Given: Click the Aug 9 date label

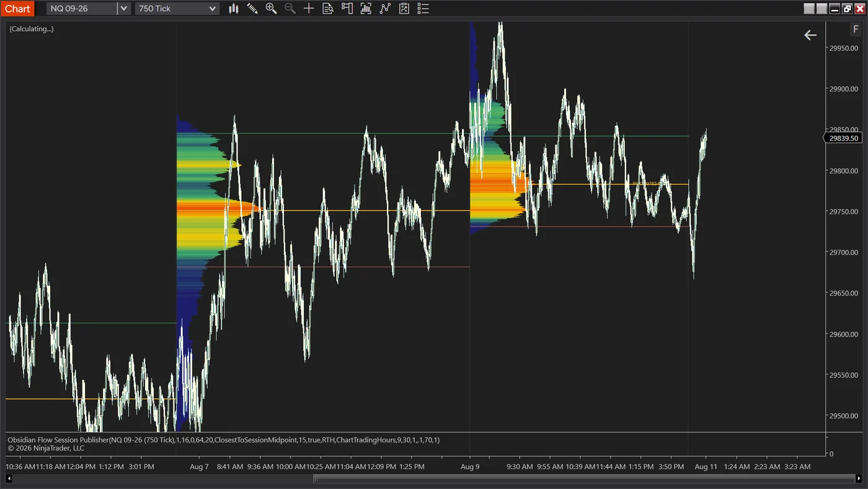Looking at the screenshot, I should coord(471,467).
